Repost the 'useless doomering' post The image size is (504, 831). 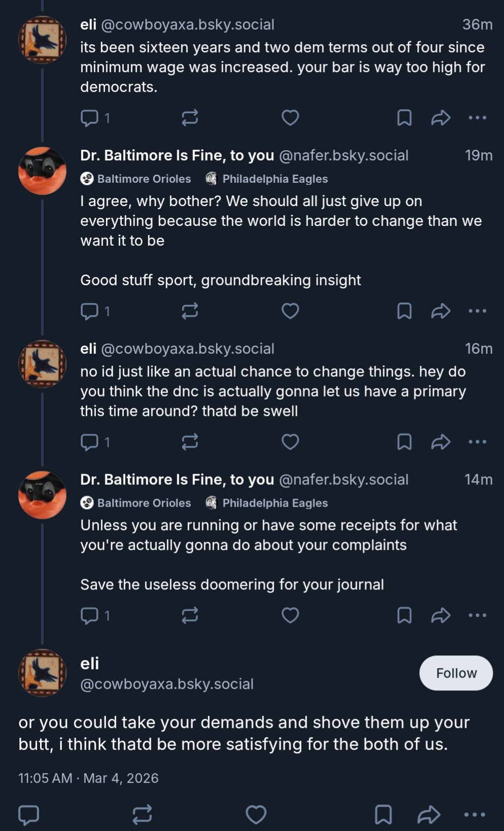[x=190, y=615]
